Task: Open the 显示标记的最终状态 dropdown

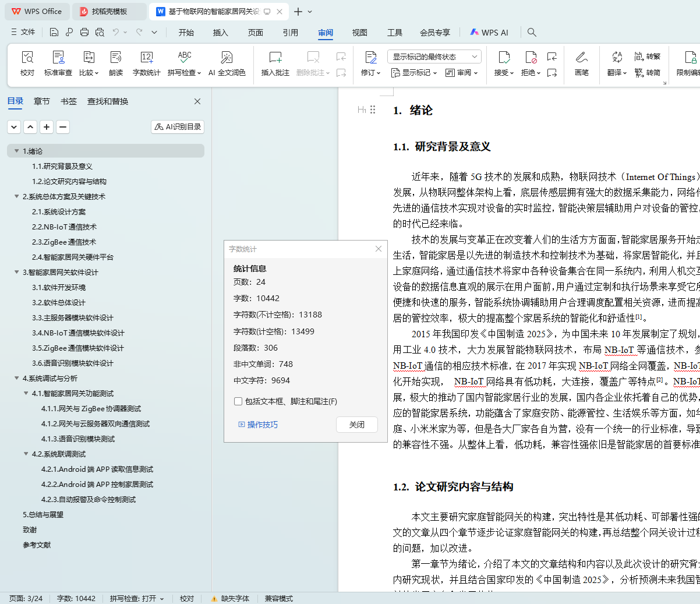Action: click(x=434, y=56)
